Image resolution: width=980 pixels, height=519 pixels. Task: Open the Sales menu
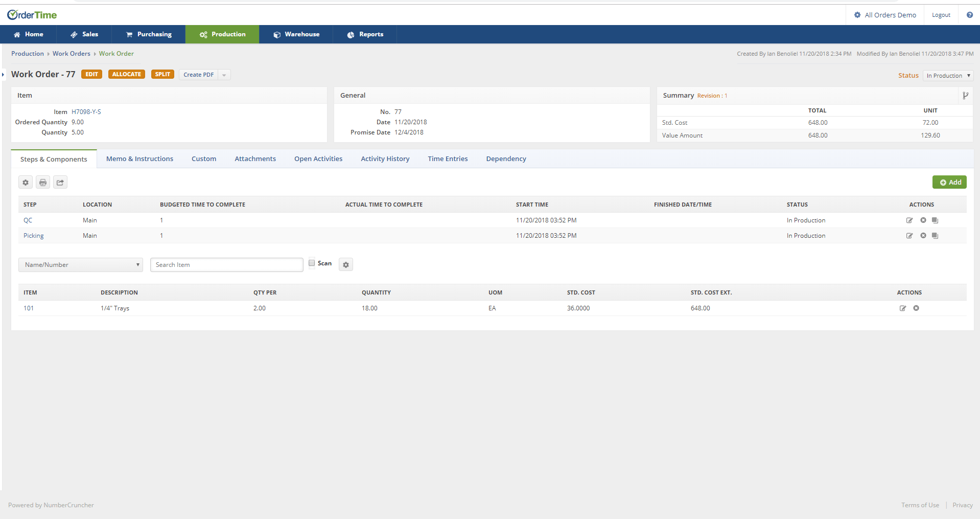click(x=84, y=34)
